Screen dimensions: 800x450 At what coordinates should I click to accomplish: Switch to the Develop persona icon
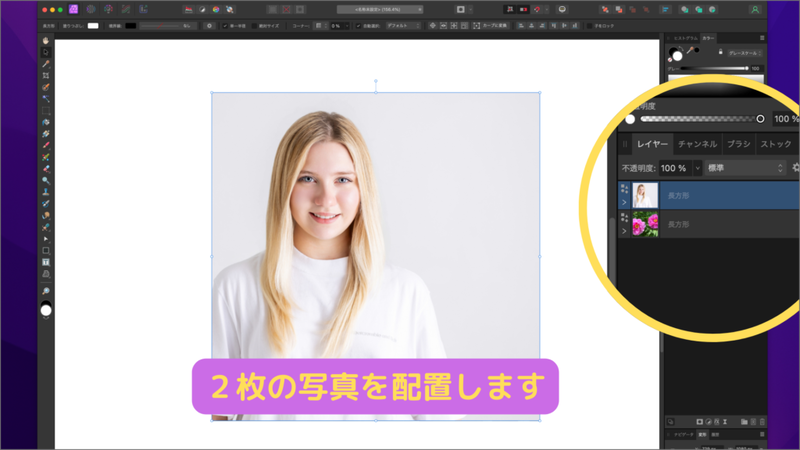[108, 9]
